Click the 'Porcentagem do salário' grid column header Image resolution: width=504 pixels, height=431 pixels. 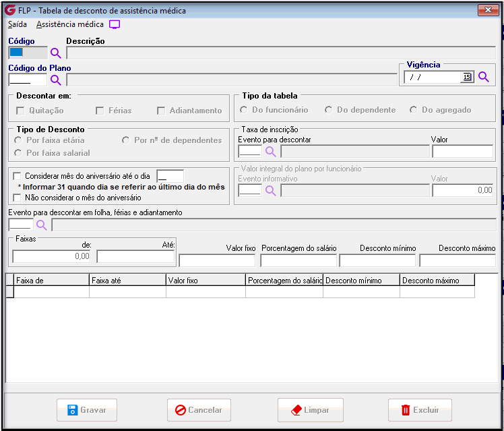[284, 280]
